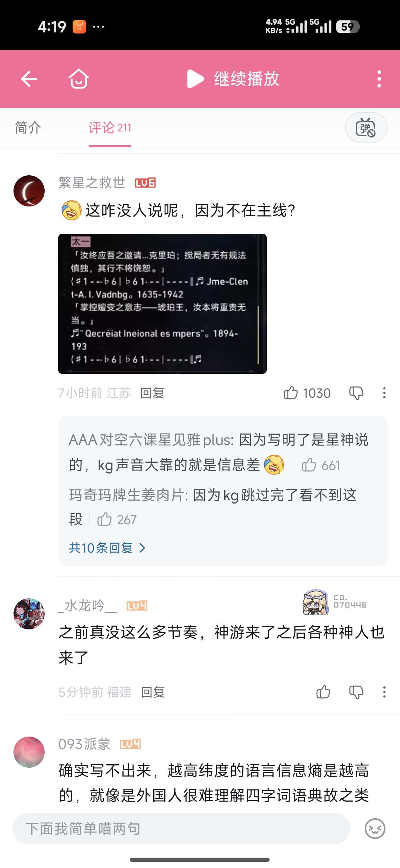
Task: Go to home via house icon
Action: (79, 79)
